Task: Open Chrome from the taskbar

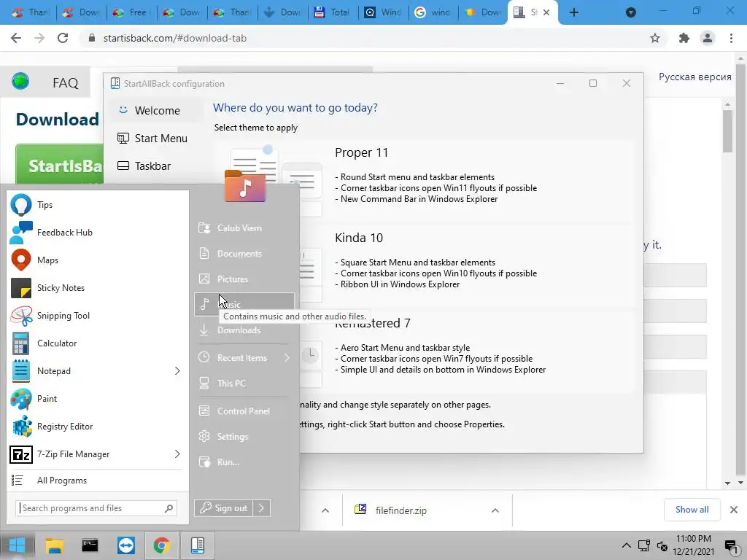Action: pyautogui.click(x=161, y=545)
